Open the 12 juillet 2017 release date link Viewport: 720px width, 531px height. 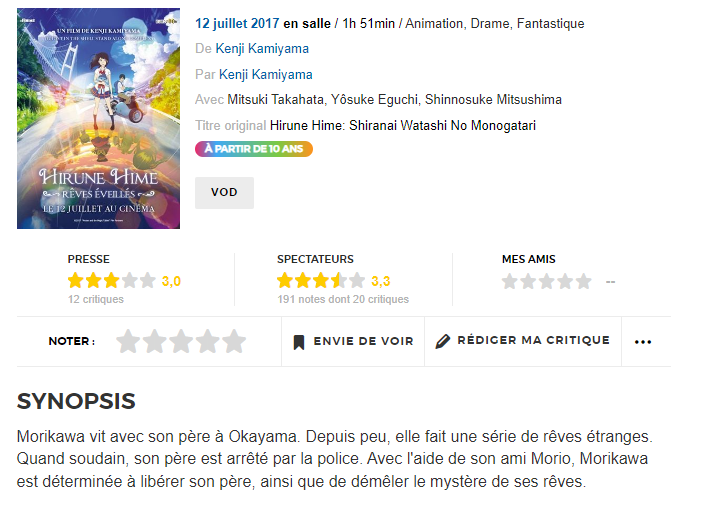[x=237, y=23]
